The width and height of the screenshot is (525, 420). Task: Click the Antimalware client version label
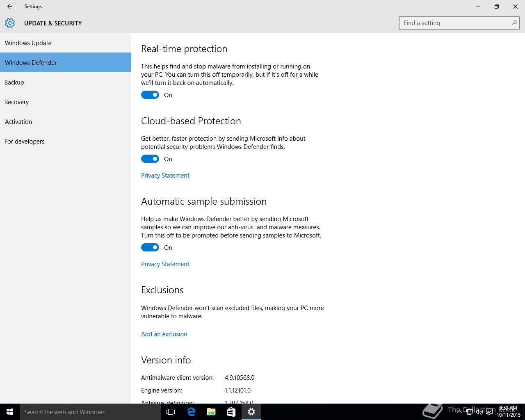click(178, 378)
